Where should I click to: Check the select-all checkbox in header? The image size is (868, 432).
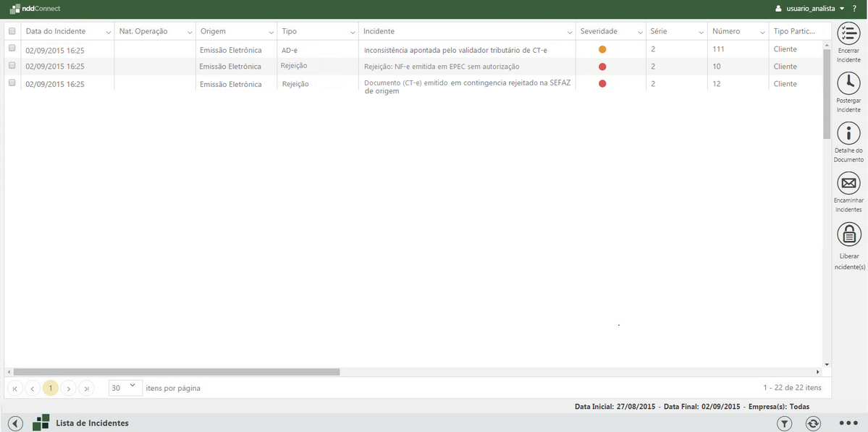pyautogui.click(x=12, y=31)
